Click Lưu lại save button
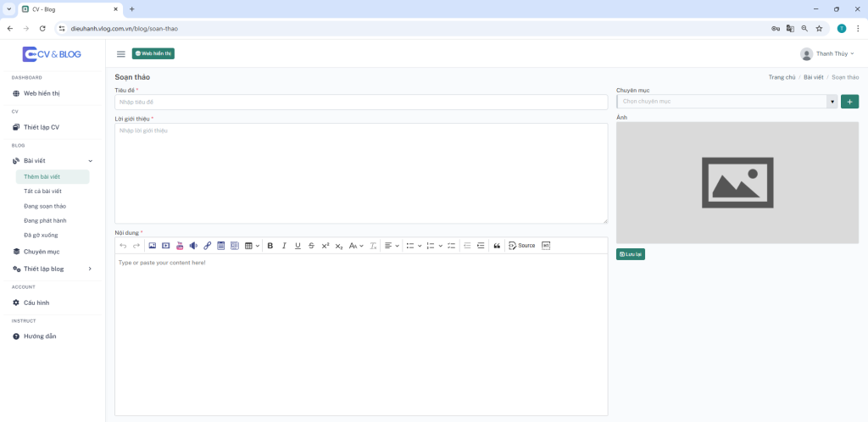Screen dimensions: 868x422 [631, 254]
